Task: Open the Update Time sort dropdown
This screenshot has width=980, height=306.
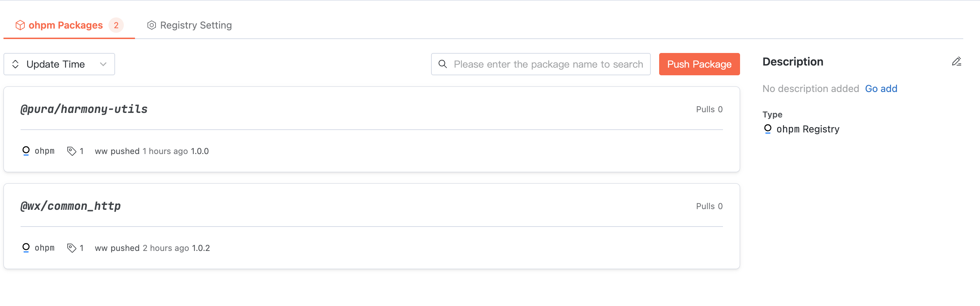Action: click(x=59, y=64)
